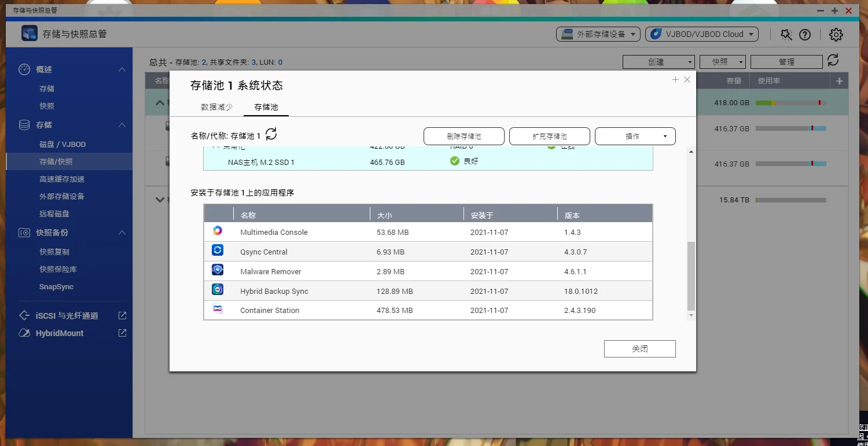Open 外部存储设备 dropdown in header

tap(598, 34)
